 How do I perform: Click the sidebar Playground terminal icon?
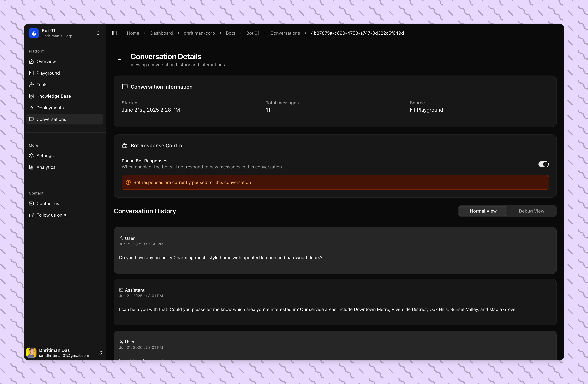(x=31, y=73)
